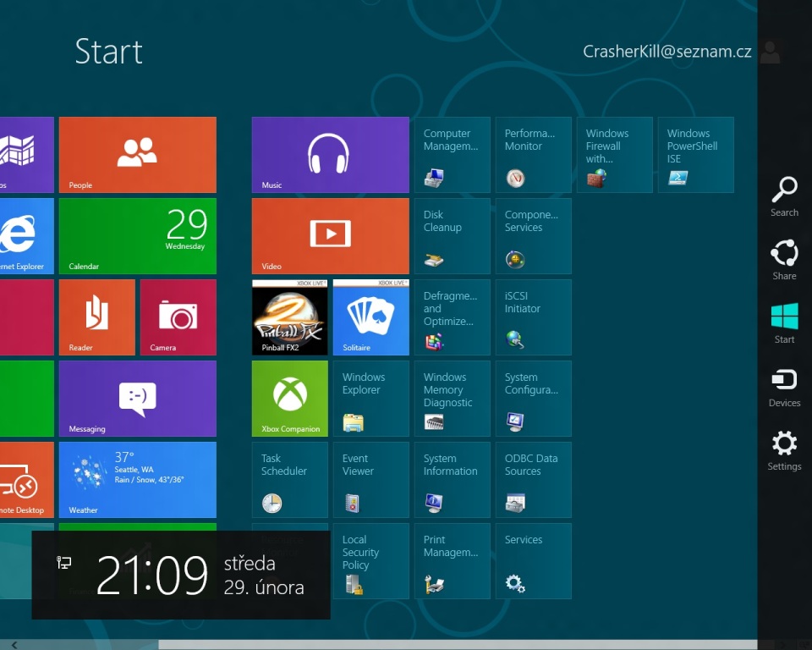Image resolution: width=812 pixels, height=650 pixels.
Task: Open Print Management tile
Action: (452, 561)
